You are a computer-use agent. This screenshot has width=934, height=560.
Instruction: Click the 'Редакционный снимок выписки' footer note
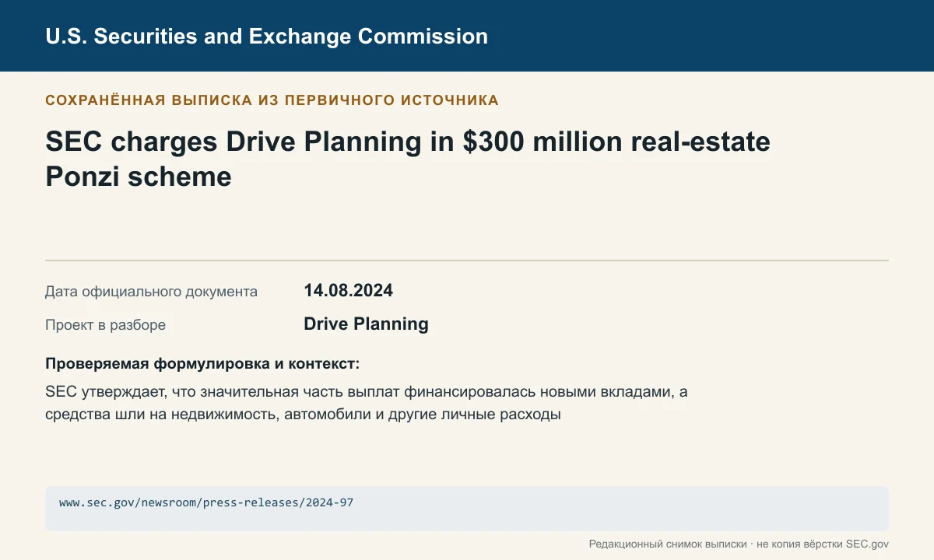point(738,544)
